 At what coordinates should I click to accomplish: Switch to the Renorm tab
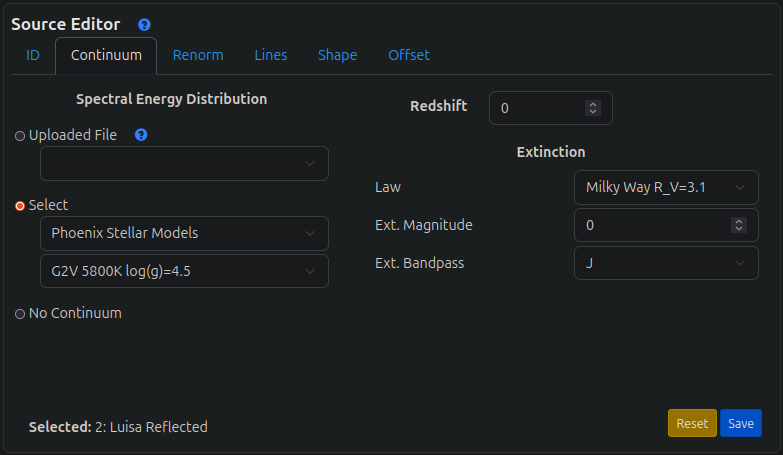coord(198,55)
